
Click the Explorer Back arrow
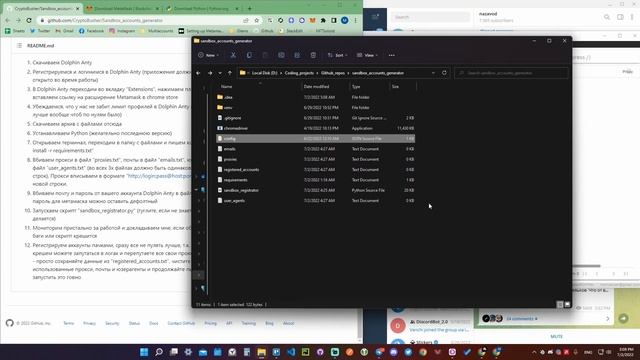pyautogui.click(x=198, y=73)
